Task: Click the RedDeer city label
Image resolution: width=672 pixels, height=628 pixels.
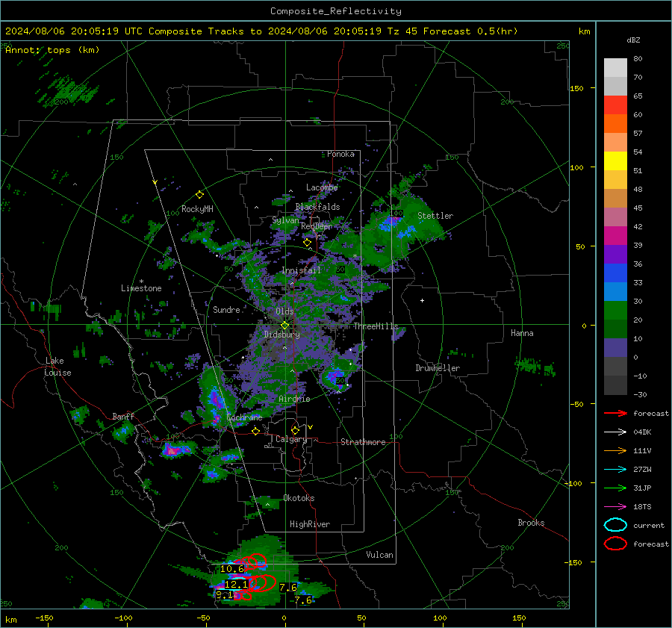Action: click(317, 226)
